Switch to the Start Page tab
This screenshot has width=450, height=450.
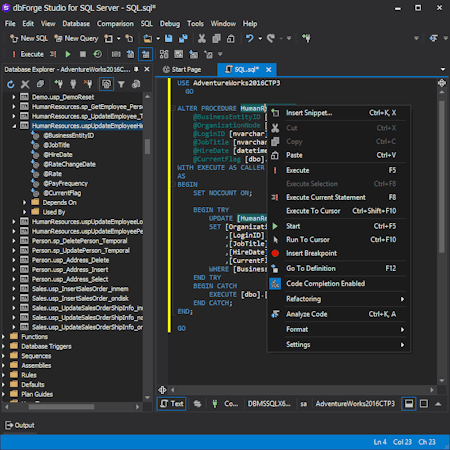(182, 69)
